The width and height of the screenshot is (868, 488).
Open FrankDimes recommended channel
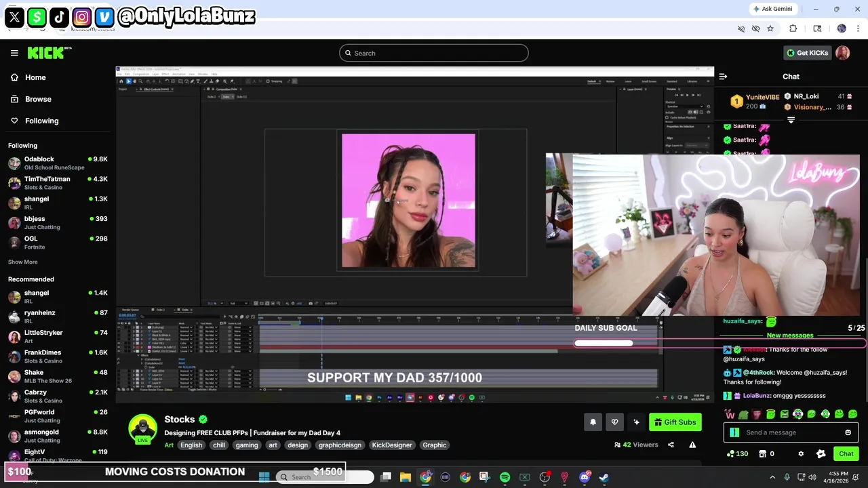(58, 357)
